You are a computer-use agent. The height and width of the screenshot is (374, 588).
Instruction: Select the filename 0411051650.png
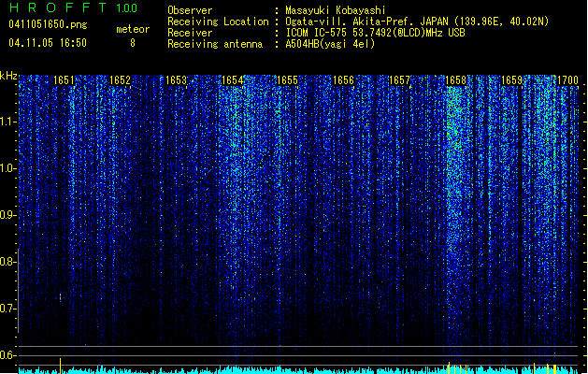[48, 24]
